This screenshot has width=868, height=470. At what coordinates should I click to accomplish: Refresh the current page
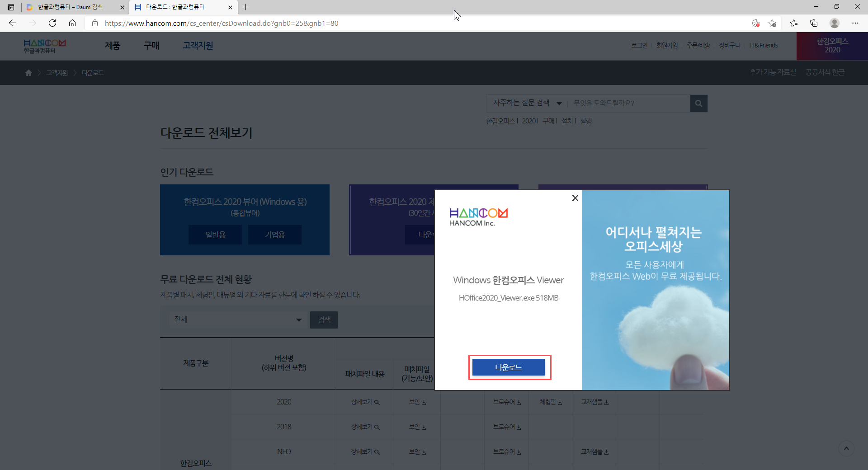[x=52, y=23]
